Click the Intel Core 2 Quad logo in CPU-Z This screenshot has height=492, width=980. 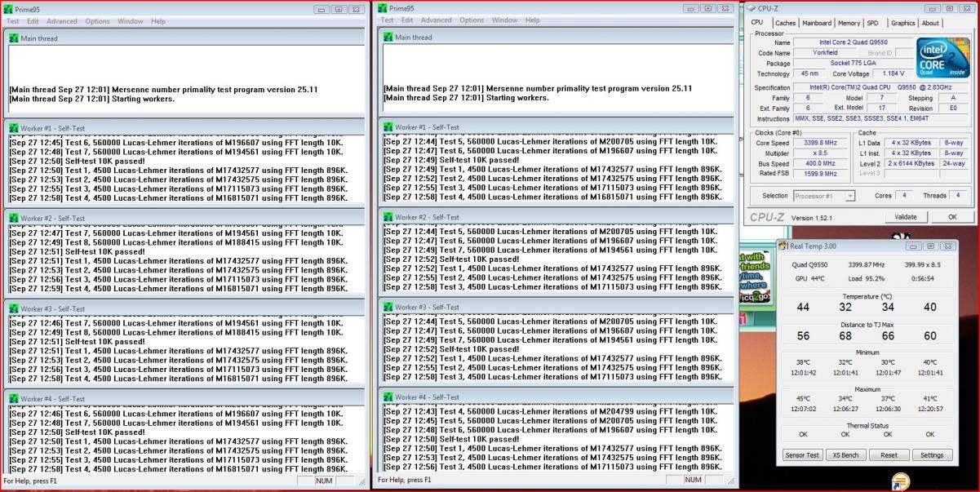942,57
